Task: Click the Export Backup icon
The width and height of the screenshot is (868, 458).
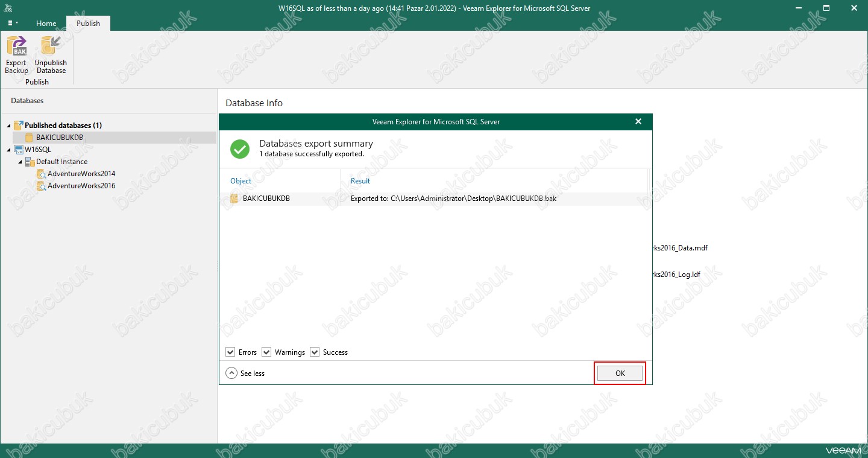Action: click(16, 46)
